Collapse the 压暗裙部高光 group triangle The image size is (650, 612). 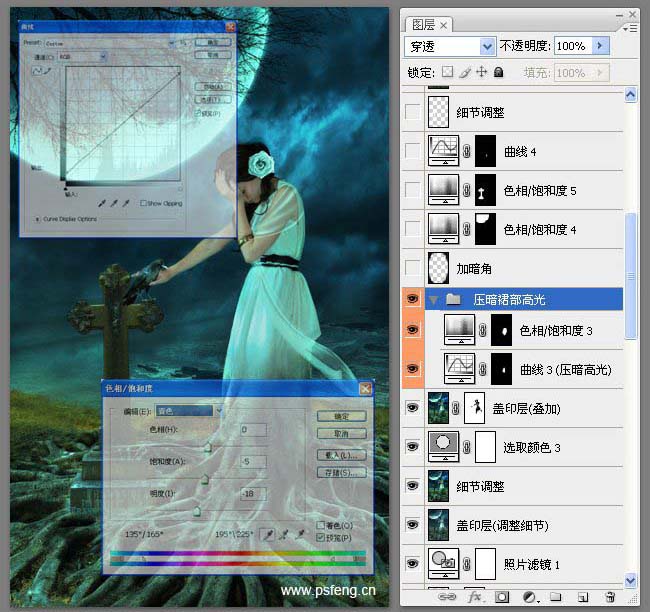click(x=434, y=299)
